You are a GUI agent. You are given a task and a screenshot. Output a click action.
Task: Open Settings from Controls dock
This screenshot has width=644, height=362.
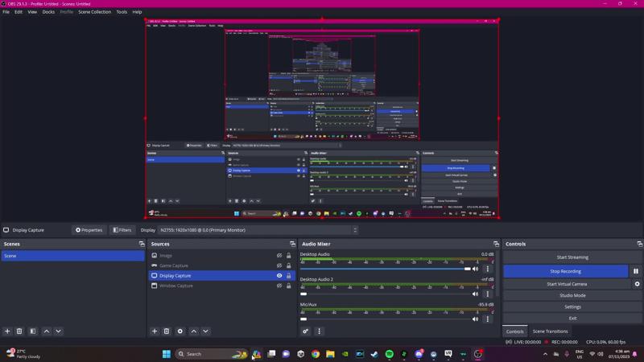(572, 306)
